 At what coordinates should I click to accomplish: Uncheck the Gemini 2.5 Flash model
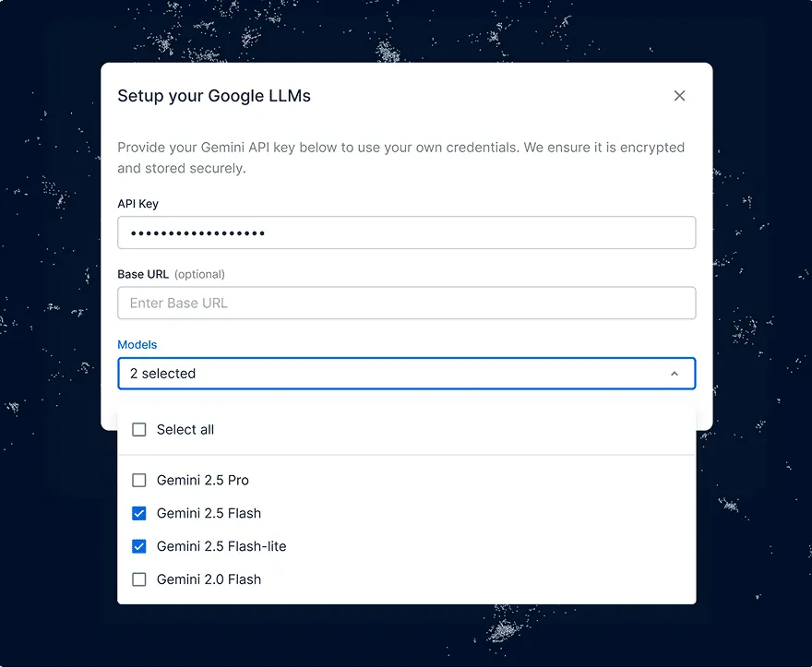139,513
